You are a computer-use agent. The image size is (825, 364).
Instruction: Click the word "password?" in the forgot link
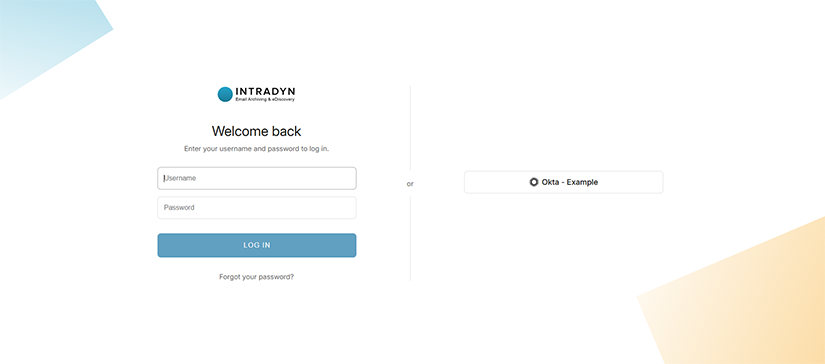277,277
